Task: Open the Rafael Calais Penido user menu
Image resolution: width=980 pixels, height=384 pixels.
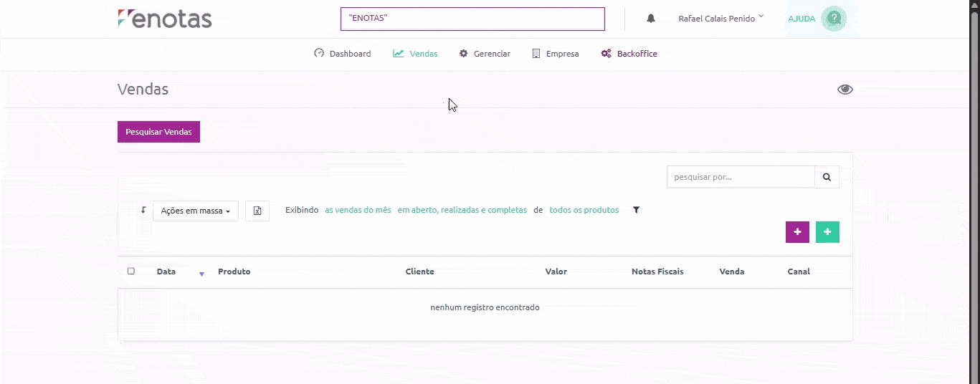Action: [x=720, y=19]
